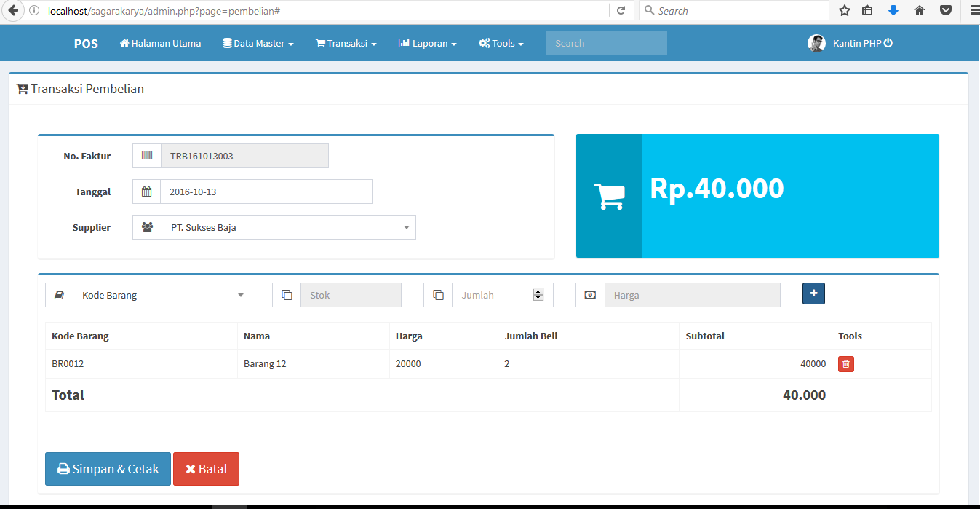
Task: Click the shopping cart icon on the total panel
Action: (x=608, y=195)
